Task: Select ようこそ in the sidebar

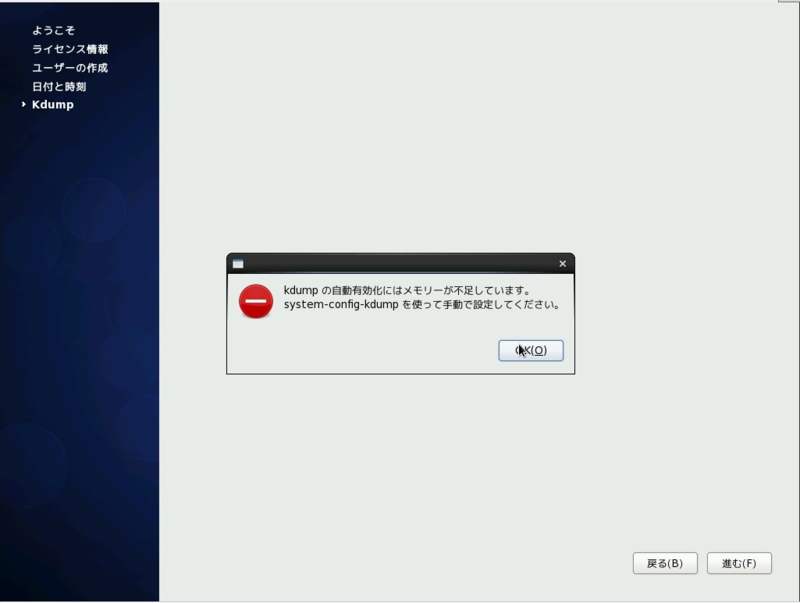Action: point(54,31)
